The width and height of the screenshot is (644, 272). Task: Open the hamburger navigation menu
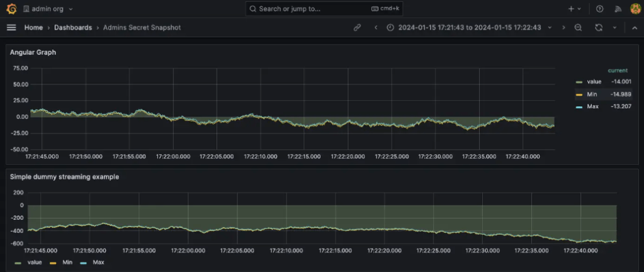pos(11,28)
